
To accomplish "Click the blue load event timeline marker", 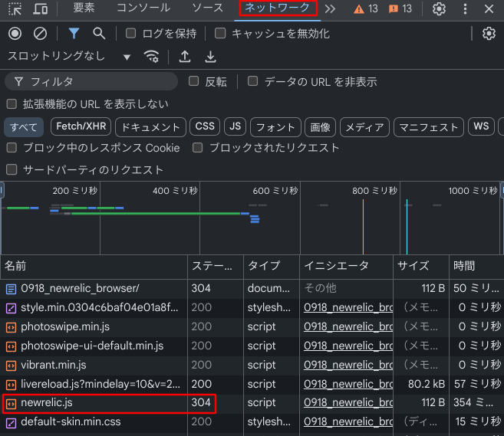I will click(x=407, y=227).
